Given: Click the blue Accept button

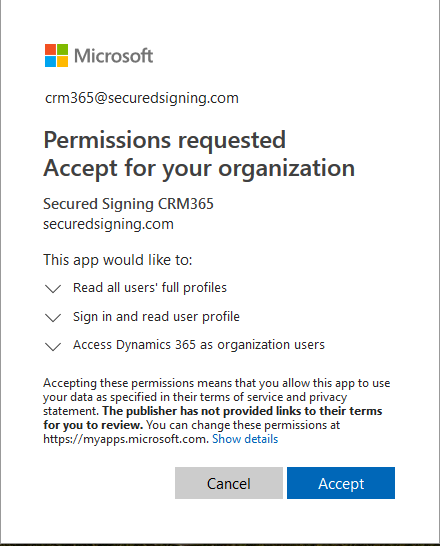Looking at the screenshot, I should click(341, 483).
